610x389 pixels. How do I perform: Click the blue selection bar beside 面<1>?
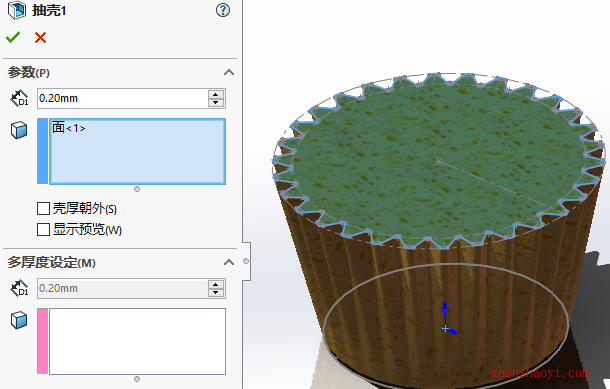42,151
